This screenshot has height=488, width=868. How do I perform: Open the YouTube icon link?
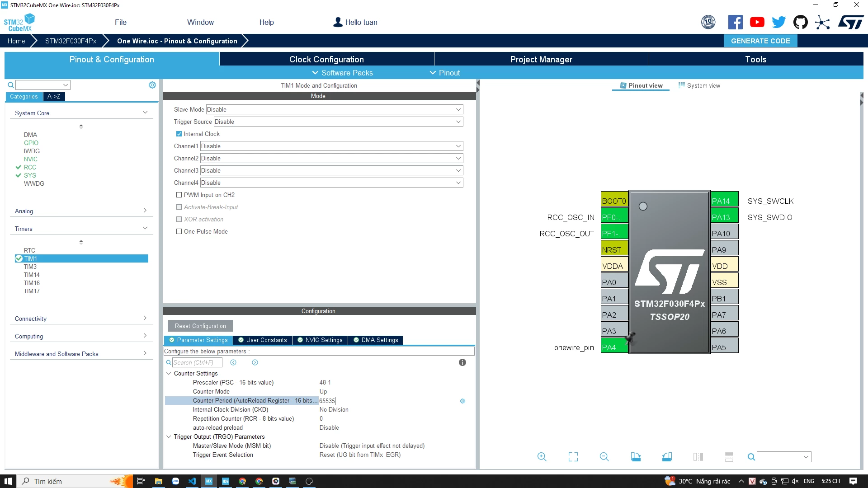click(757, 22)
